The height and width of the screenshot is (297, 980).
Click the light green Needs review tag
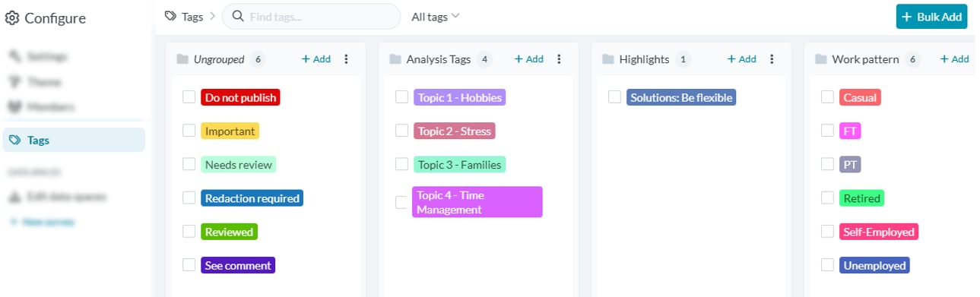pos(238,164)
